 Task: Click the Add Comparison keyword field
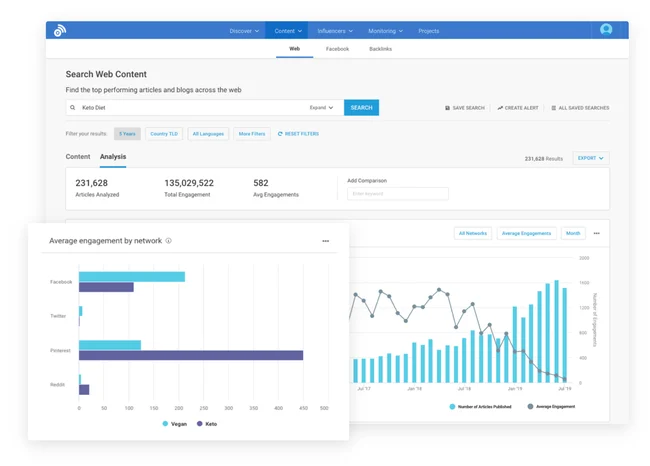(x=397, y=193)
